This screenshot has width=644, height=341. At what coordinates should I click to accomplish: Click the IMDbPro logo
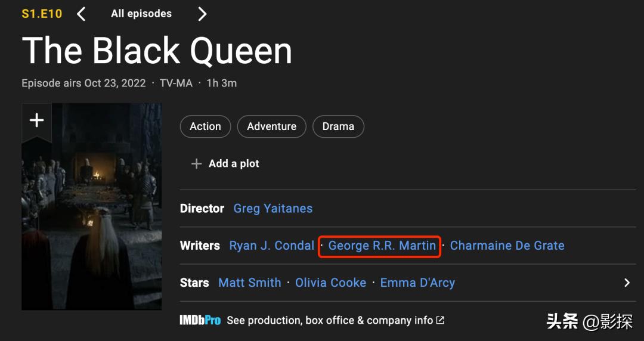point(200,320)
